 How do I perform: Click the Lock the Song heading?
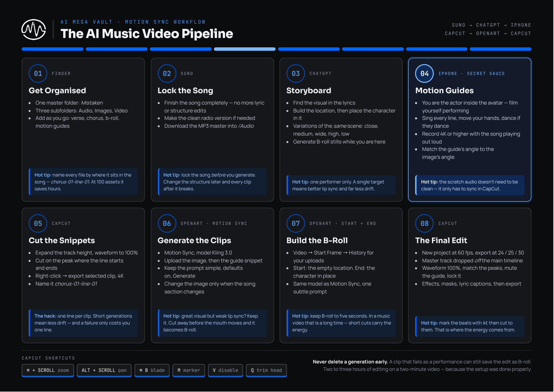coord(185,91)
